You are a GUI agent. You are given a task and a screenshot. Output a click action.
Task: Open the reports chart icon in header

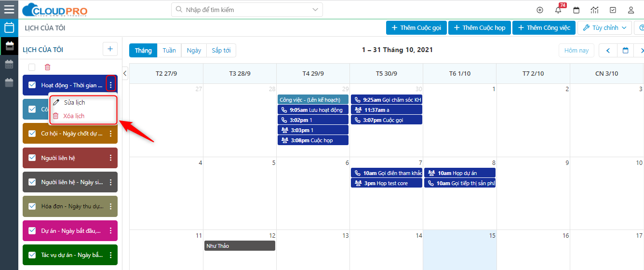tap(594, 10)
